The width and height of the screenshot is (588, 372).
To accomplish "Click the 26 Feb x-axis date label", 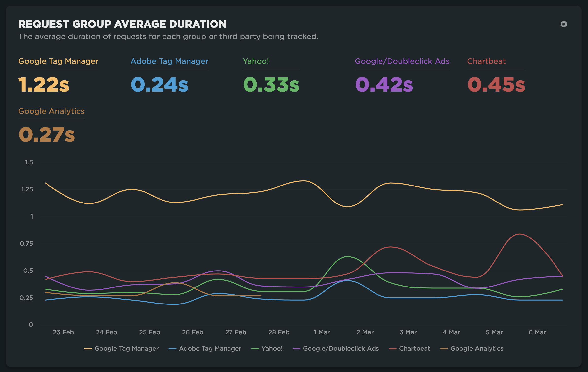I will click(193, 332).
